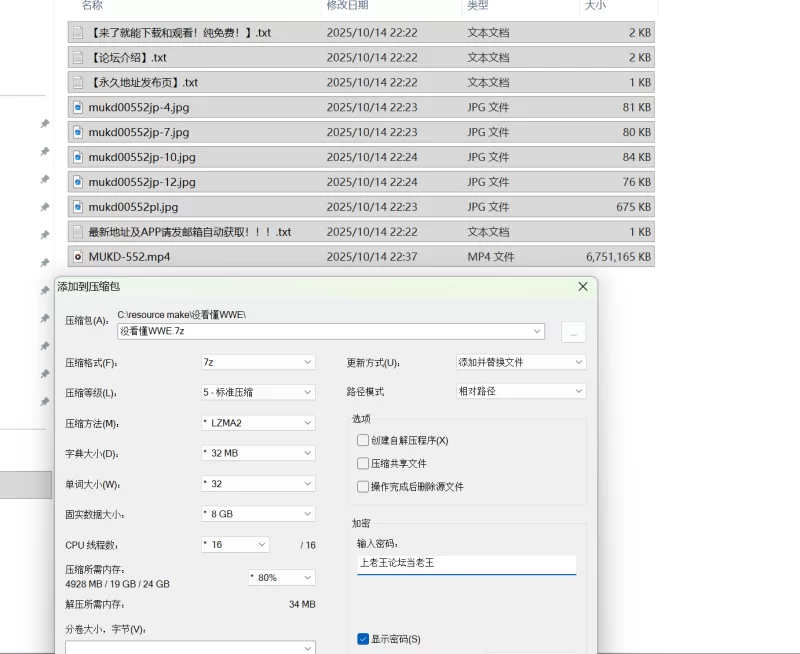Sort files by the 大小 column header
Screen dimensions: 800x654
pos(594,6)
